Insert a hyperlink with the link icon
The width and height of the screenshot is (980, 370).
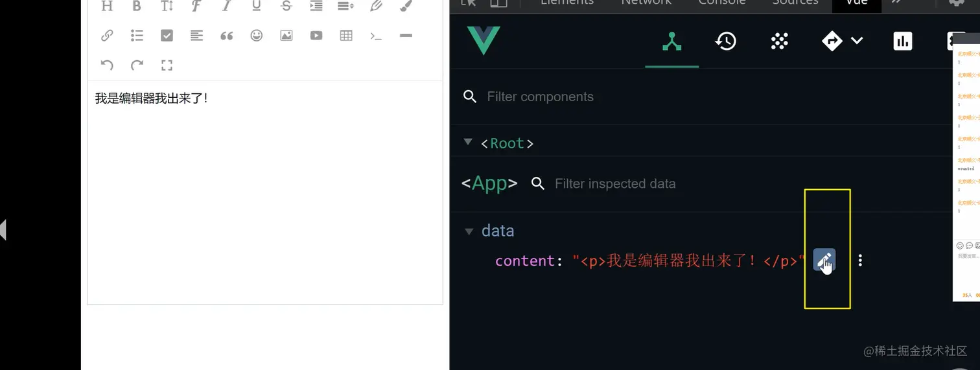click(x=107, y=36)
